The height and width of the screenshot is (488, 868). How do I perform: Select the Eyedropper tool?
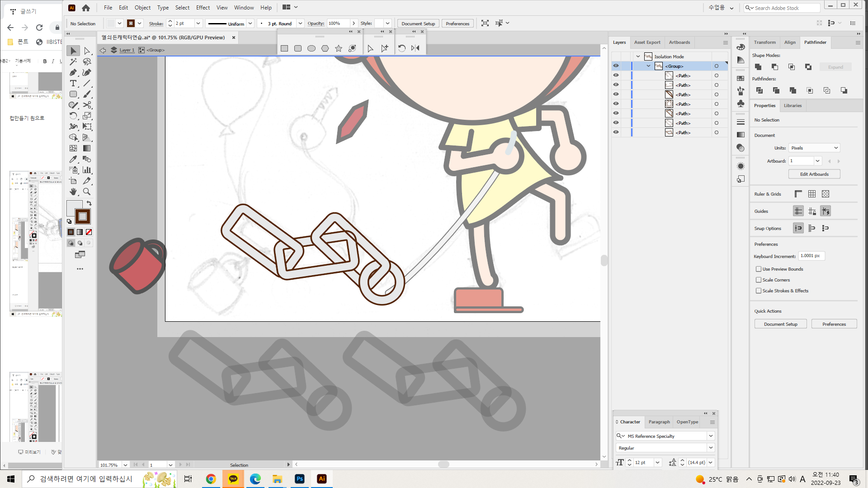pos(73,159)
